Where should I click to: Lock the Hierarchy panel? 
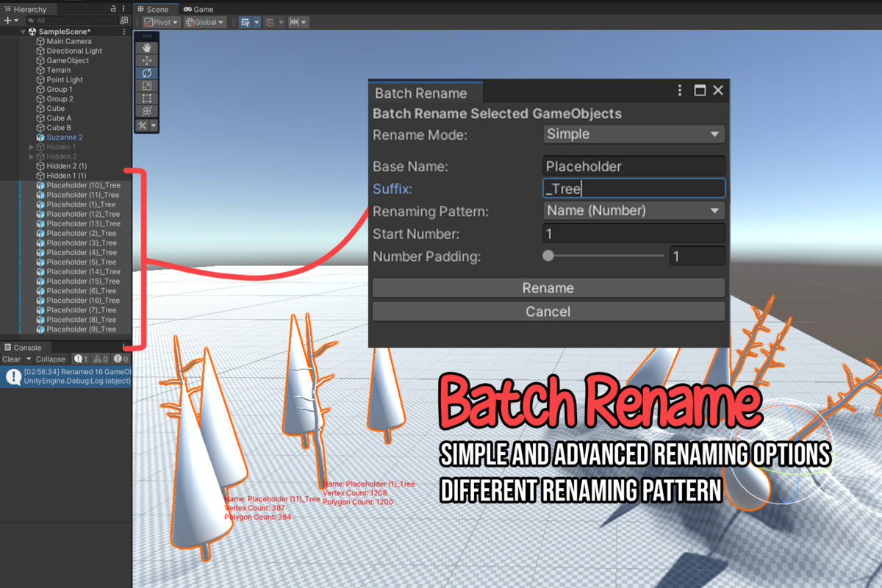click(x=112, y=9)
